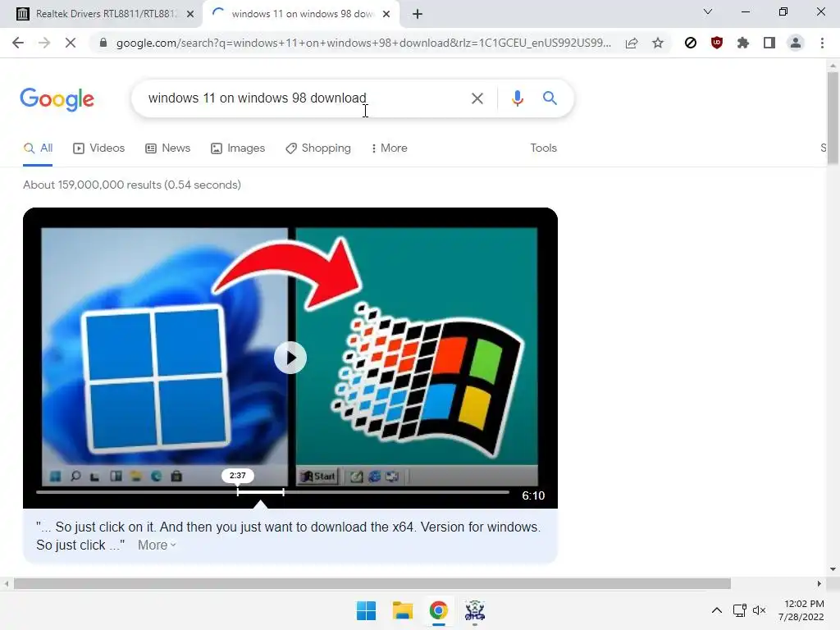Image resolution: width=840 pixels, height=630 pixels.
Task: Share this page via address bar icon
Action: tap(632, 43)
